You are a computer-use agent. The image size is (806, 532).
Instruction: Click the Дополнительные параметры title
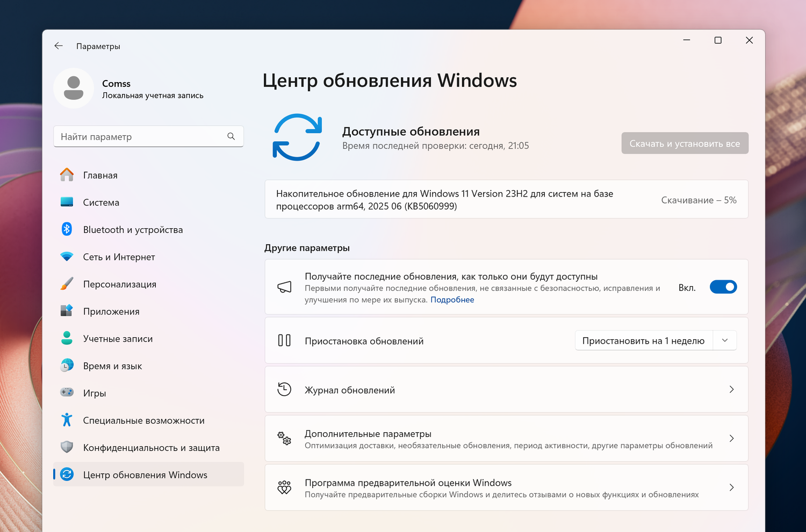click(x=368, y=434)
